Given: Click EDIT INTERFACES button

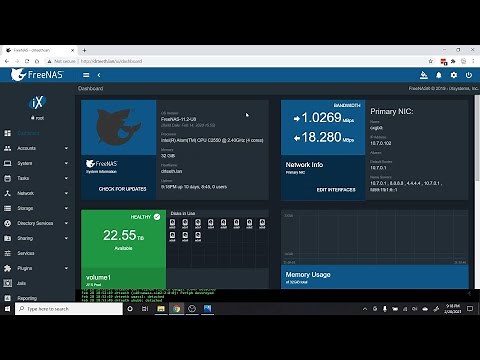Looking at the screenshot, I should [336, 190].
